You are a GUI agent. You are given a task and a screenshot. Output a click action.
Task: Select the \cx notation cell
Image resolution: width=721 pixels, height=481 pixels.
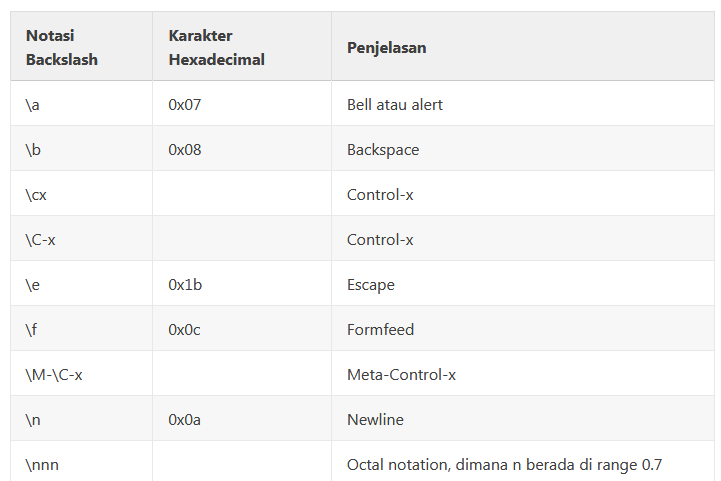(36, 194)
